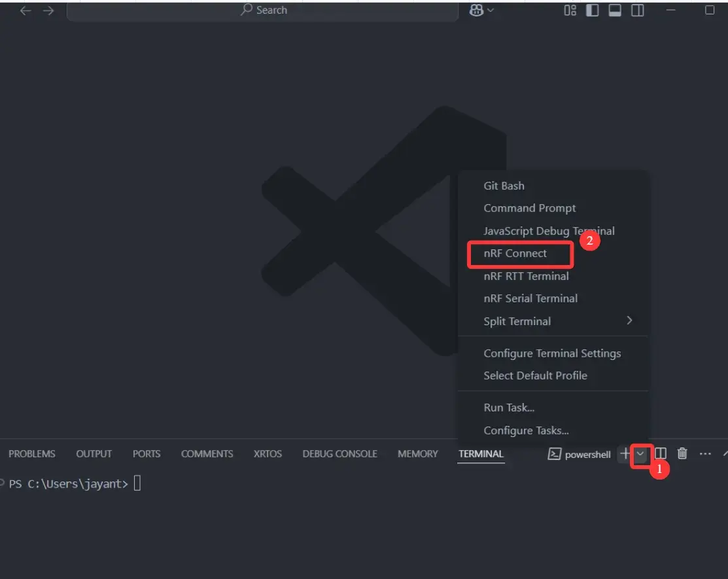Switch to the OUTPUT tab
The image size is (728, 579).
[x=94, y=453]
